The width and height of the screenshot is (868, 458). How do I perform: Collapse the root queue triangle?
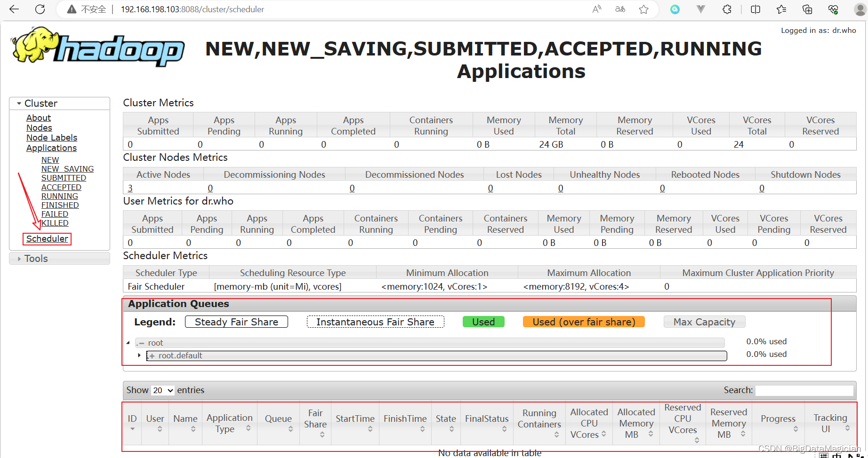point(128,343)
